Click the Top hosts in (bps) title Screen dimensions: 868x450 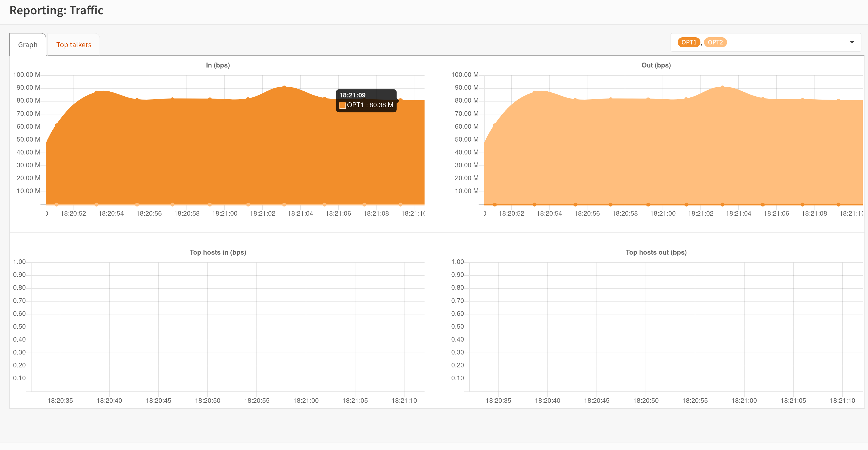[218, 252]
